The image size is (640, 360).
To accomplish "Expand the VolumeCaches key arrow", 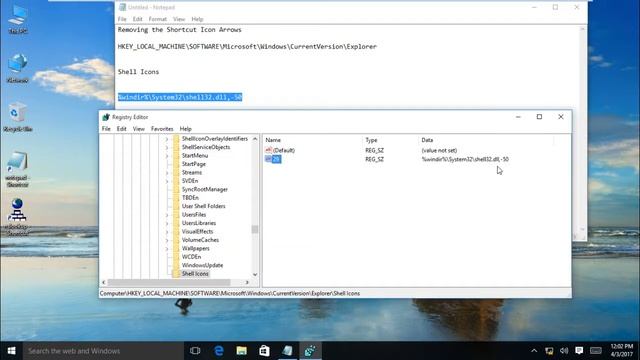I will [x=167, y=240].
